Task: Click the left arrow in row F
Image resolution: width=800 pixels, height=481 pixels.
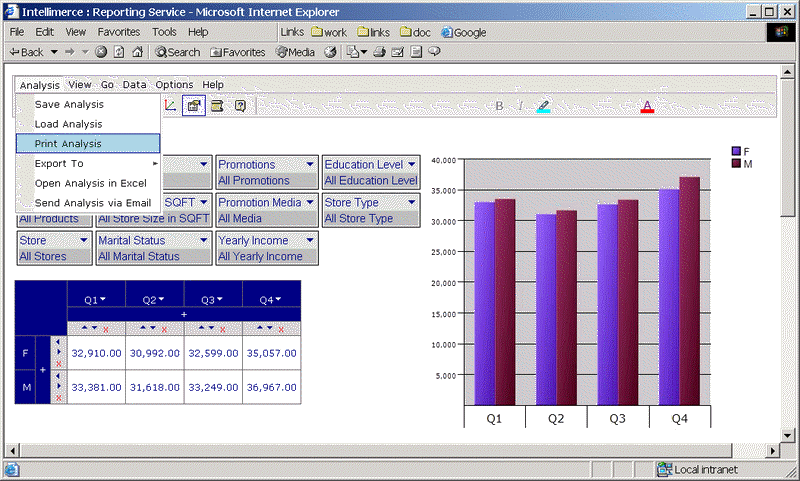Action: pos(58,342)
